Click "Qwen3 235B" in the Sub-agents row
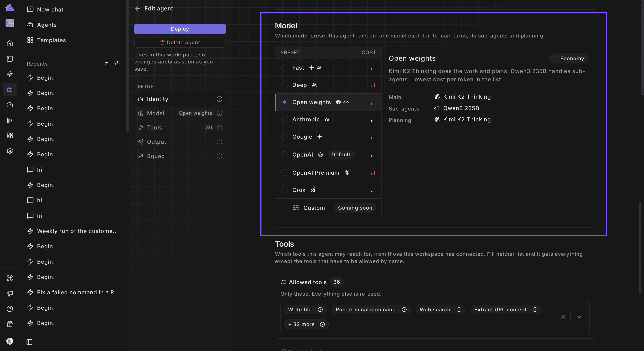Screen dimensions: 644x351 tap(461, 108)
